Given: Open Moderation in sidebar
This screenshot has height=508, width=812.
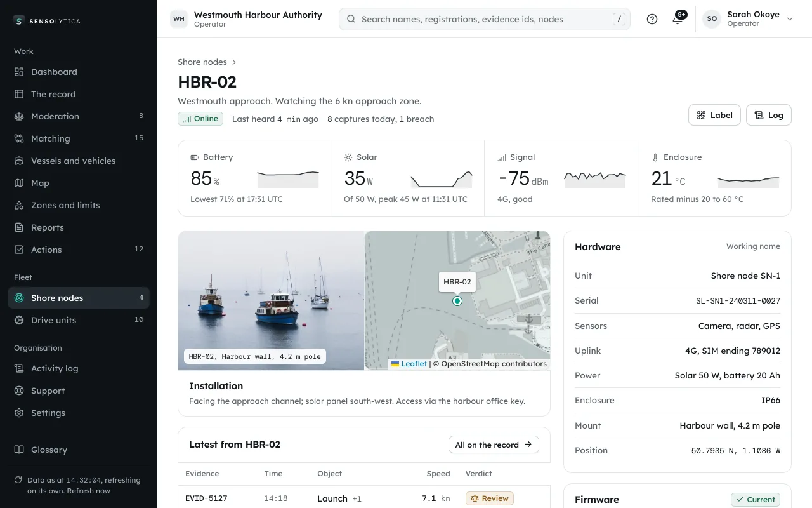Looking at the screenshot, I should pyautogui.click(x=79, y=116).
